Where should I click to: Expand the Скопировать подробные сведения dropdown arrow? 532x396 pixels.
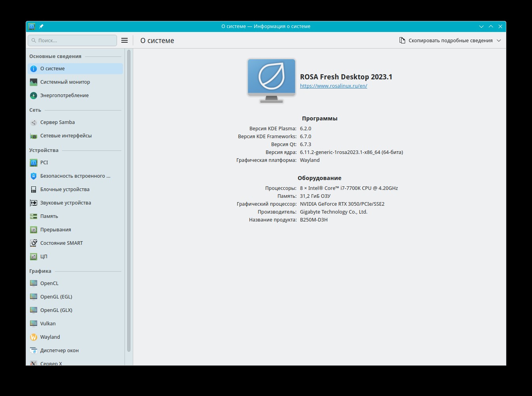pyautogui.click(x=499, y=41)
